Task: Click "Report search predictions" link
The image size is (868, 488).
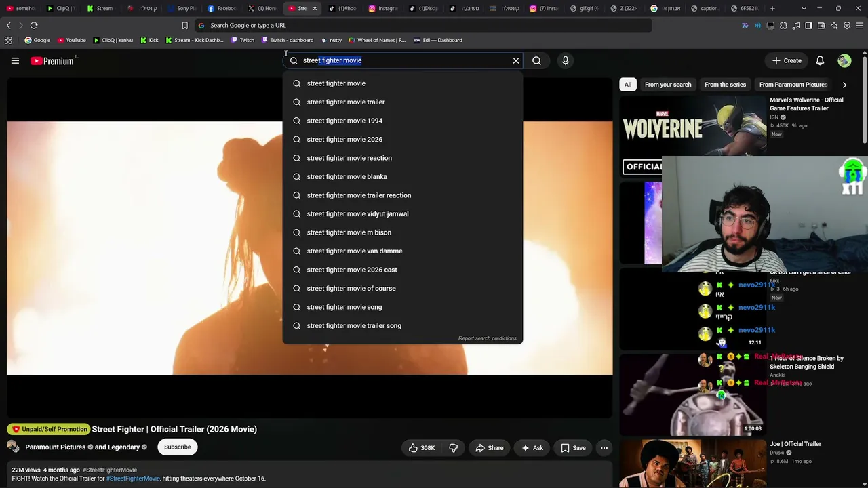Action: coord(487,338)
